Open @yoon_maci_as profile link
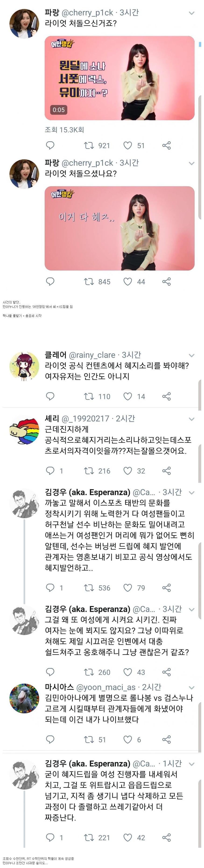 tap(106, 687)
